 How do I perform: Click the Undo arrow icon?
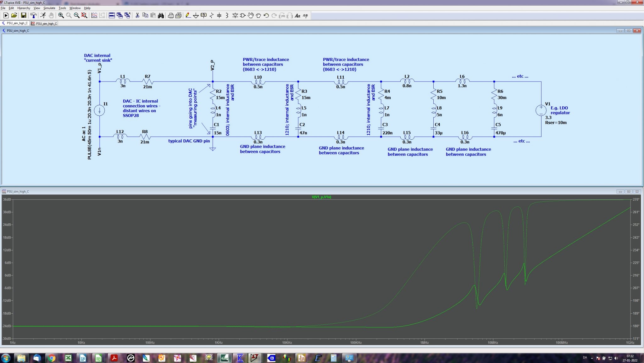(266, 15)
